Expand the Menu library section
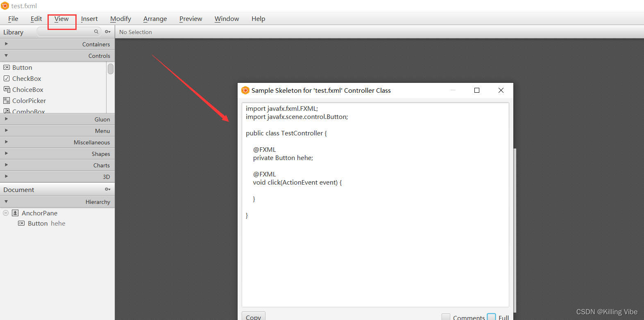The image size is (644, 320). pos(6,130)
